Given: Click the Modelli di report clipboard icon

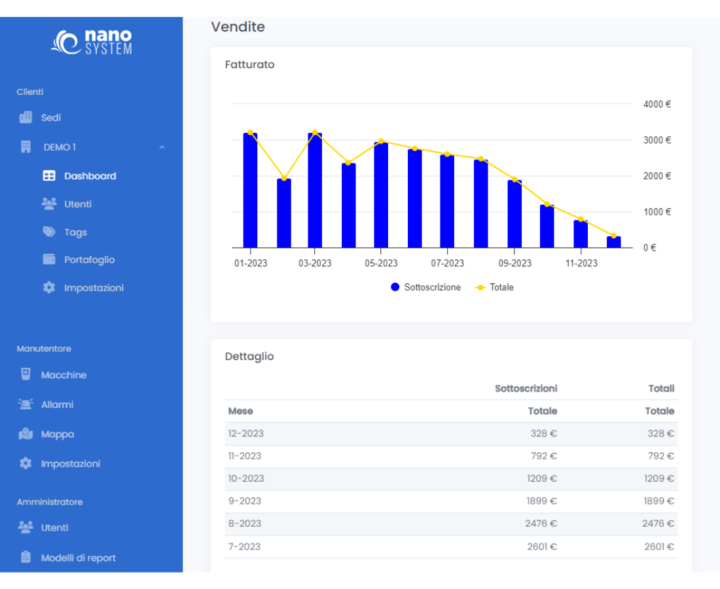Looking at the screenshot, I should 26,558.
